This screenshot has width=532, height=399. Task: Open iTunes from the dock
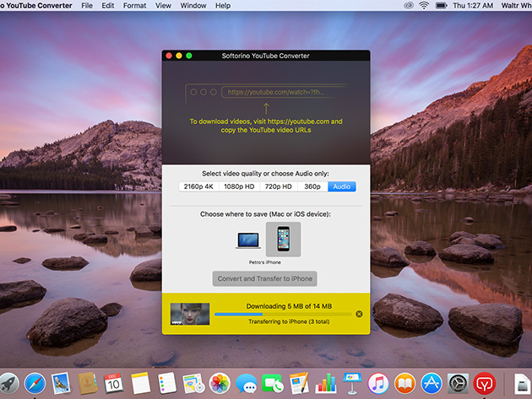378,384
